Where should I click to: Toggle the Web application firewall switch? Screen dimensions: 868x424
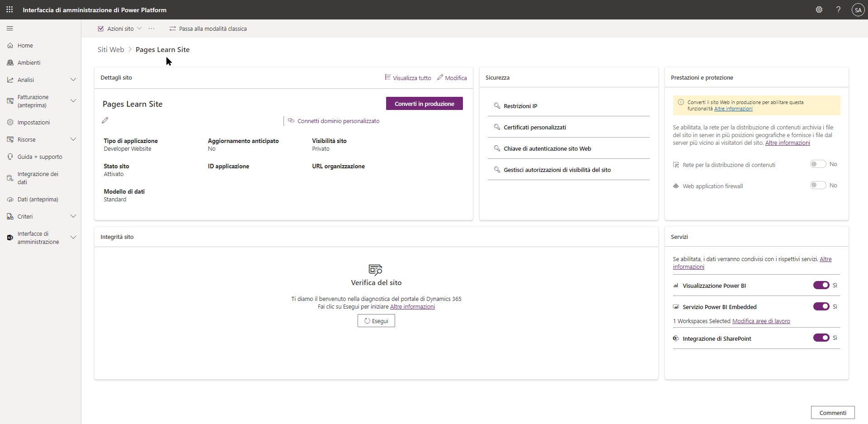click(x=818, y=185)
